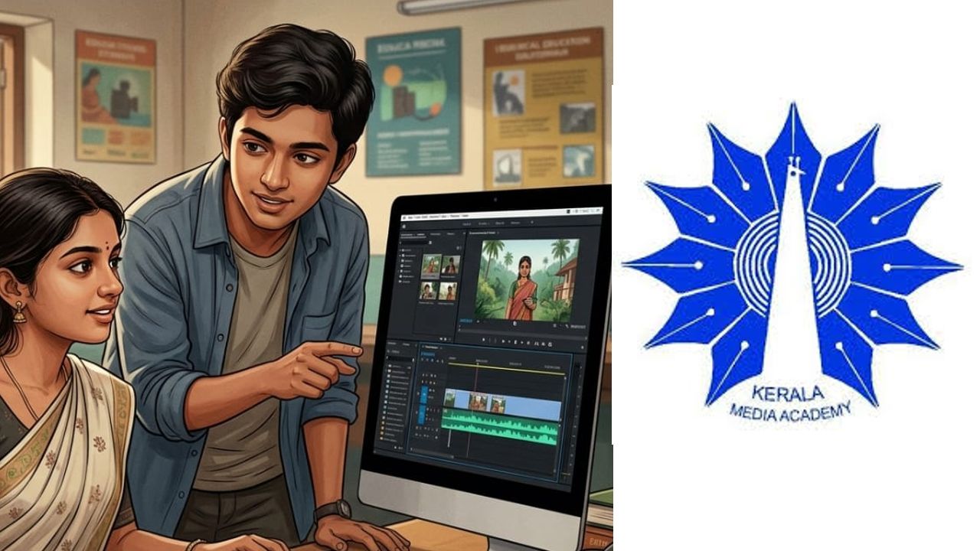Select the green audio waveform clip
The height and width of the screenshot is (551, 980).
(x=501, y=428)
